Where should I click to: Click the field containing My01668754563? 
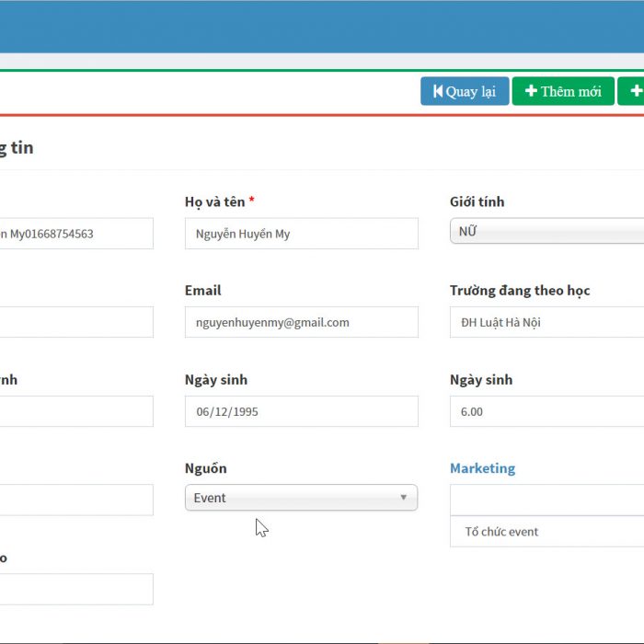click(x=75, y=234)
